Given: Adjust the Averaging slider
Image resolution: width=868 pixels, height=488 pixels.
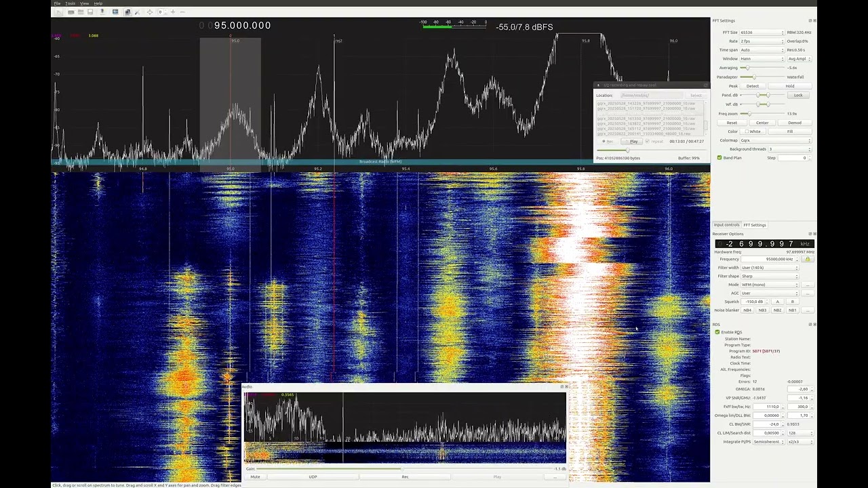Looking at the screenshot, I should (762, 68).
